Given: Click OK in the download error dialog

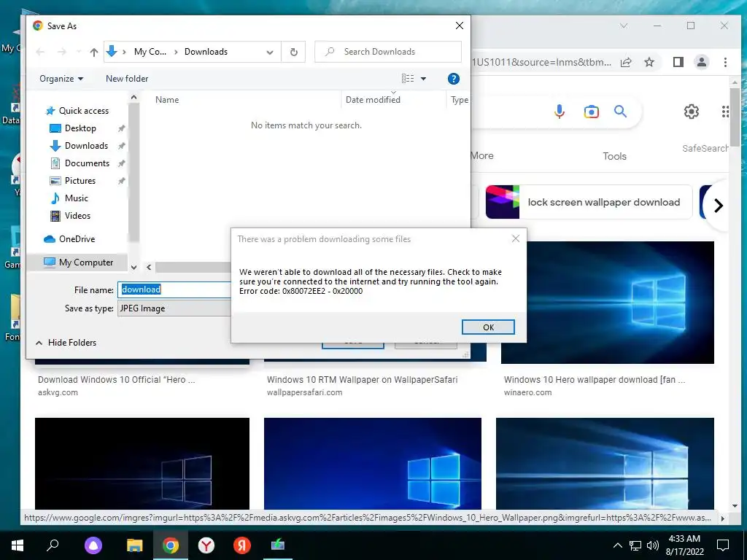Looking at the screenshot, I should (x=488, y=327).
